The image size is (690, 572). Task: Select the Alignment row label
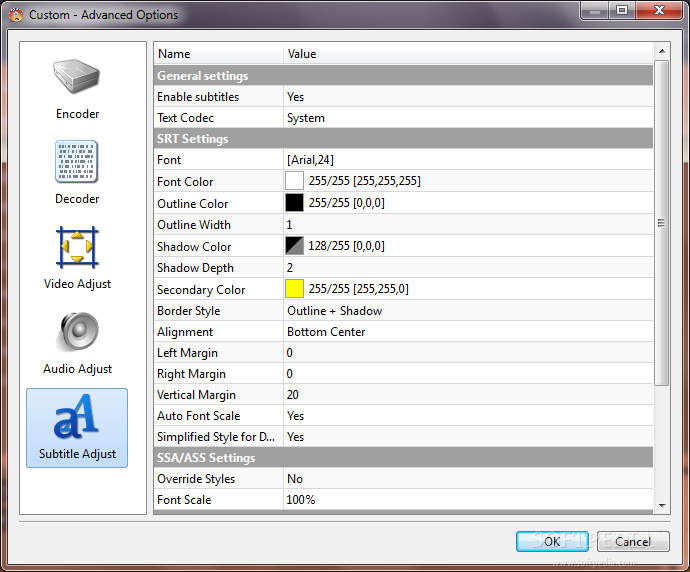(x=185, y=332)
